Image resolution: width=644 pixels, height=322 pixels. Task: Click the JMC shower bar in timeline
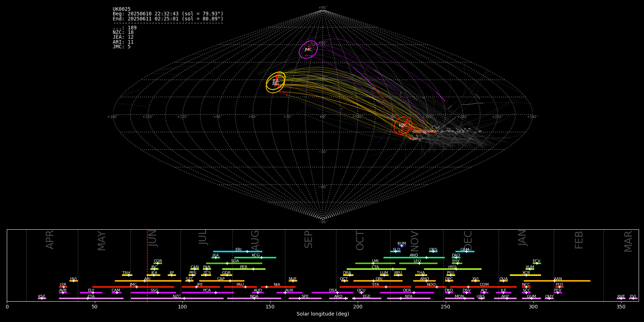click(133, 287)
